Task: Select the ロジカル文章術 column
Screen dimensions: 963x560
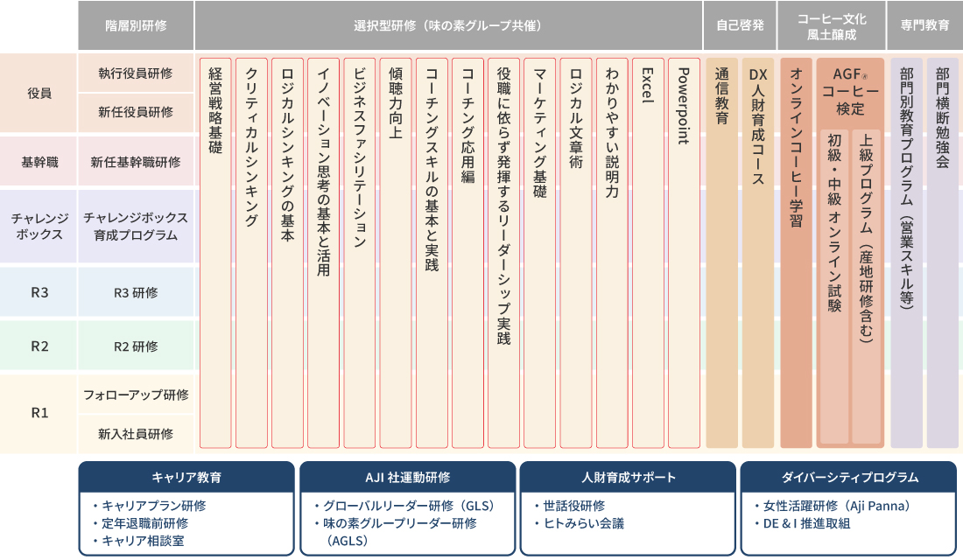Action: tap(576, 253)
